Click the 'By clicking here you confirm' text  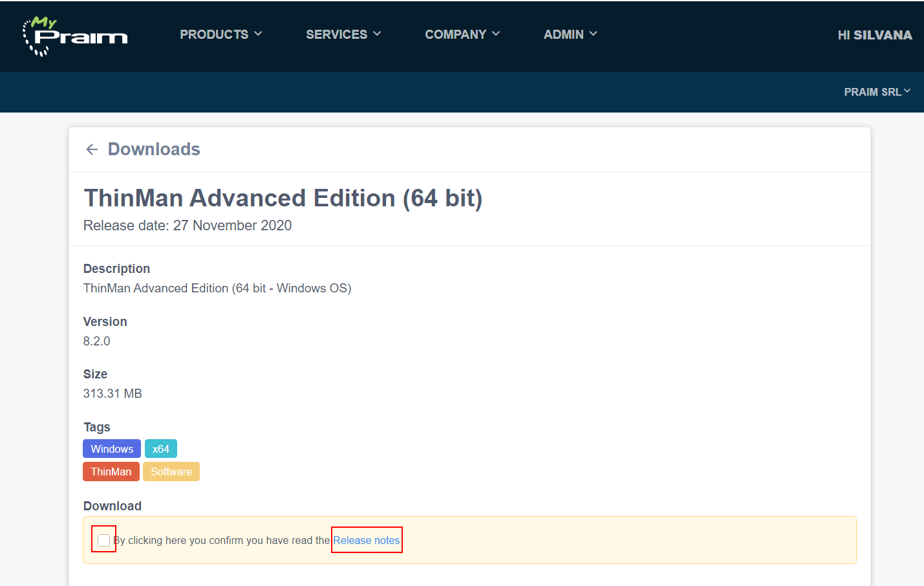tap(222, 540)
